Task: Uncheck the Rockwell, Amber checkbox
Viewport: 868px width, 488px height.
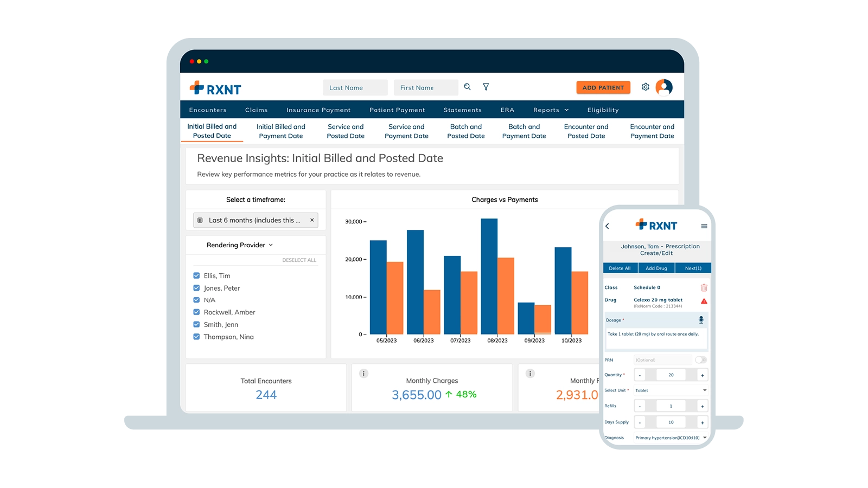Action: tap(196, 312)
